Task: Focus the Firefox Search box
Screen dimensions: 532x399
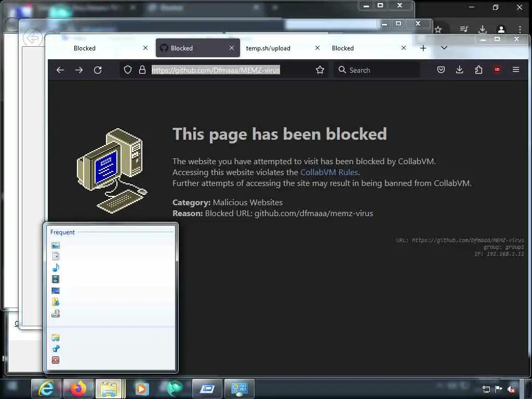Action: tap(377, 70)
